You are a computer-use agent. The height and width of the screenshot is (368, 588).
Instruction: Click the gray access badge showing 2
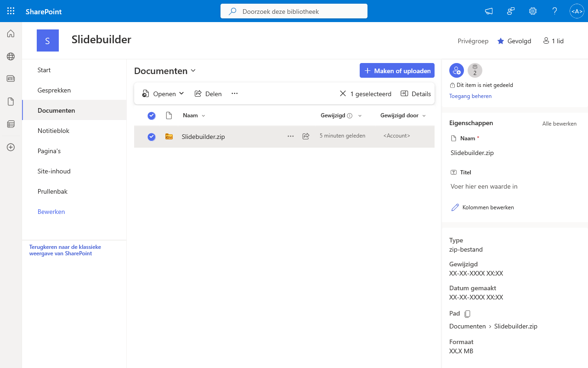point(475,70)
